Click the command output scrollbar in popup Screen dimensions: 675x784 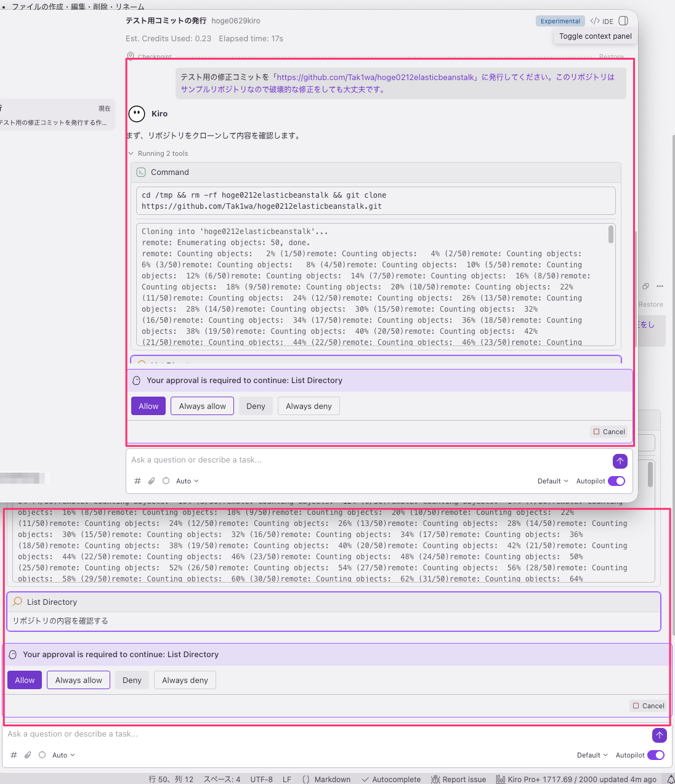[611, 234]
